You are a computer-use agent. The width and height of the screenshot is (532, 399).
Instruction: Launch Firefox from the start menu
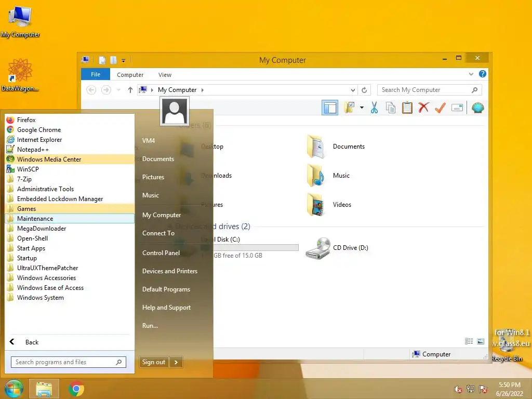[x=70, y=120]
